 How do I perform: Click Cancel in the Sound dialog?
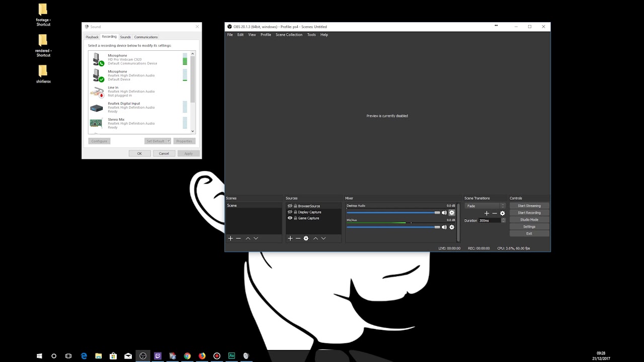tap(164, 153)
